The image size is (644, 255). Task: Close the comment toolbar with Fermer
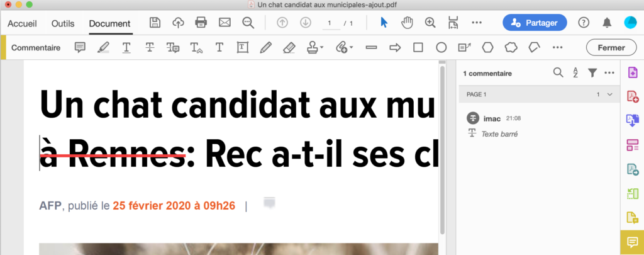611,48
